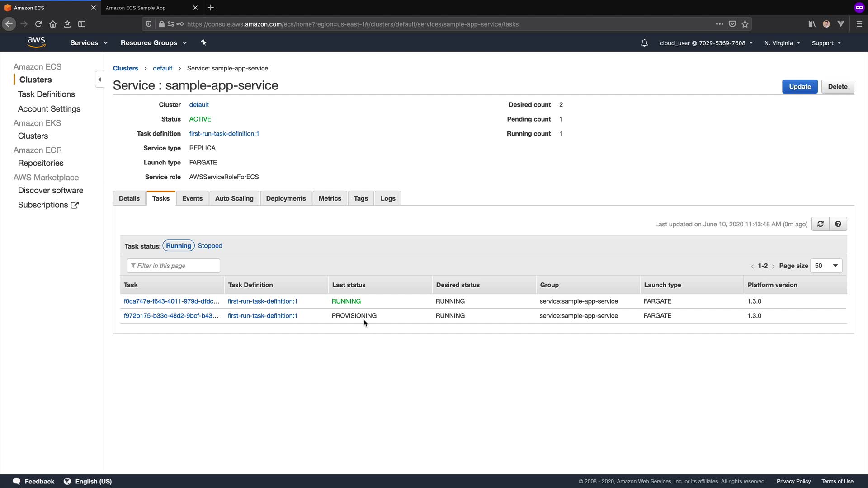Switch task status filter to Stopped

(210, 246)
